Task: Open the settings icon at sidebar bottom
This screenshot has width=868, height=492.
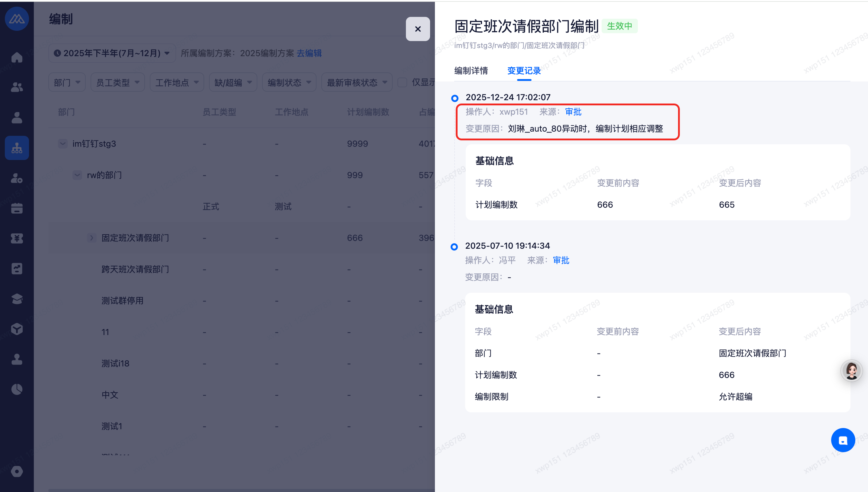Action: [x=17, y=471]
